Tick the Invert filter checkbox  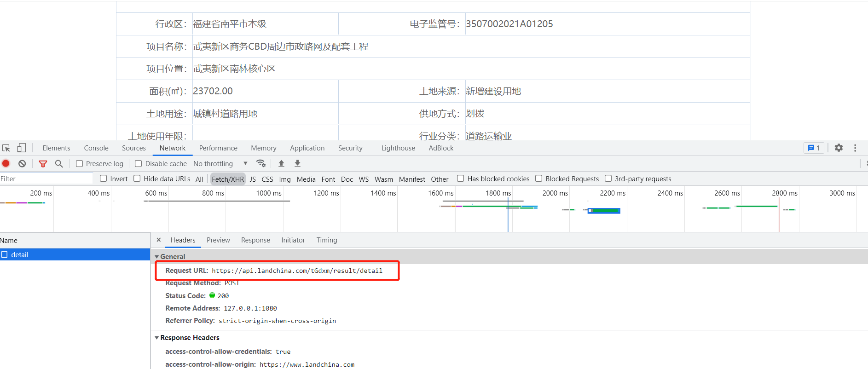coord(103,179)
